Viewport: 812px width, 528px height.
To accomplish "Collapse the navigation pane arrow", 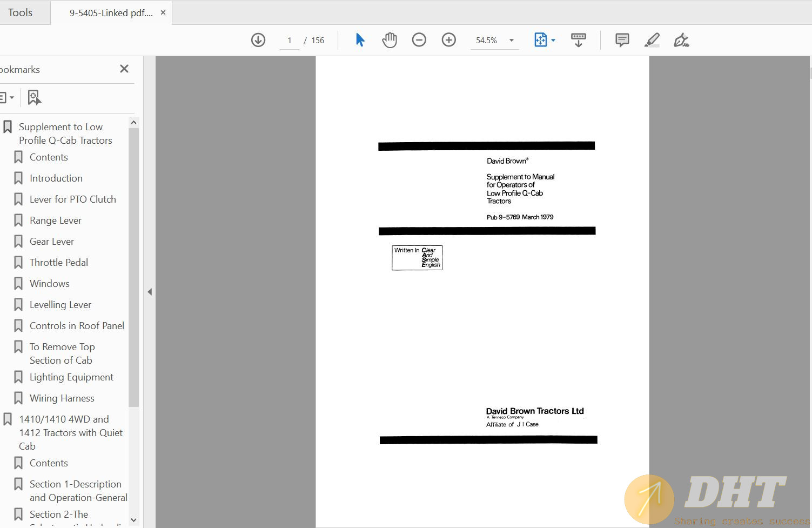I will point(150,292).
